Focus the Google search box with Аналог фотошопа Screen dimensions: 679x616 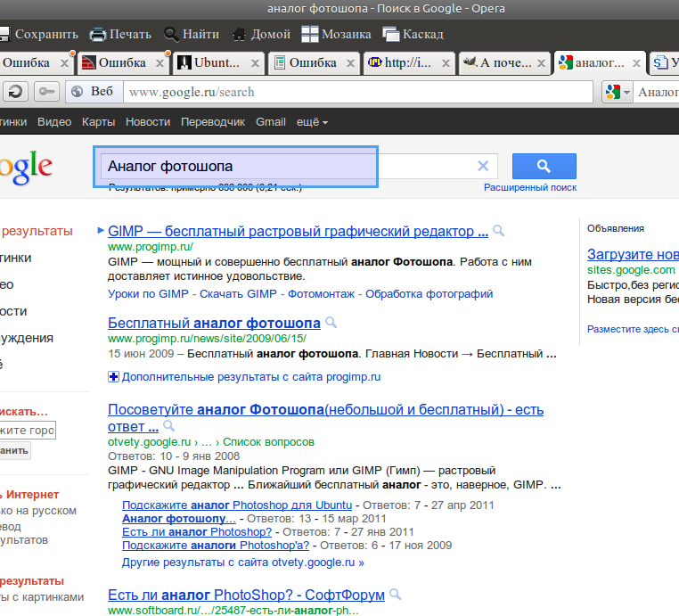click(299, 166)
